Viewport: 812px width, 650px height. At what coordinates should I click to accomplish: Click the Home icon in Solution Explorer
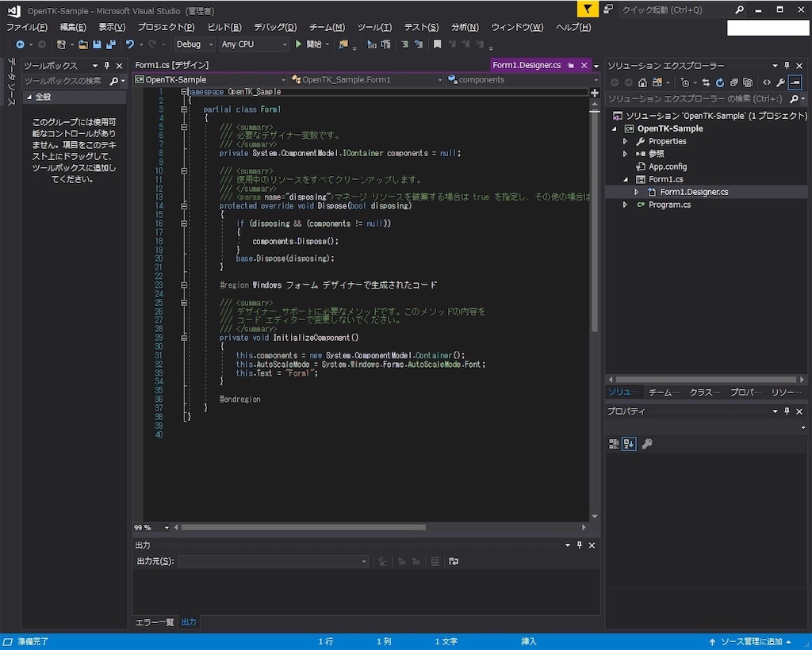point(642,82)
